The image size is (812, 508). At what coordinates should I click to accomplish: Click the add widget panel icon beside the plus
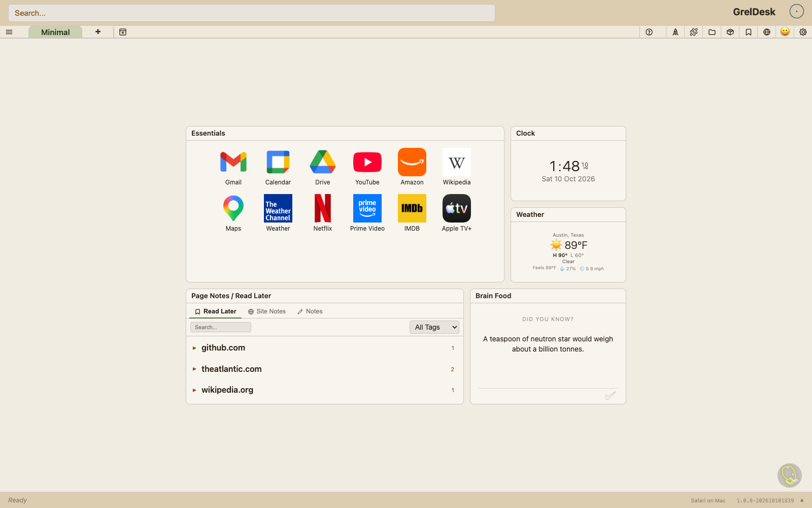point(123,32)
